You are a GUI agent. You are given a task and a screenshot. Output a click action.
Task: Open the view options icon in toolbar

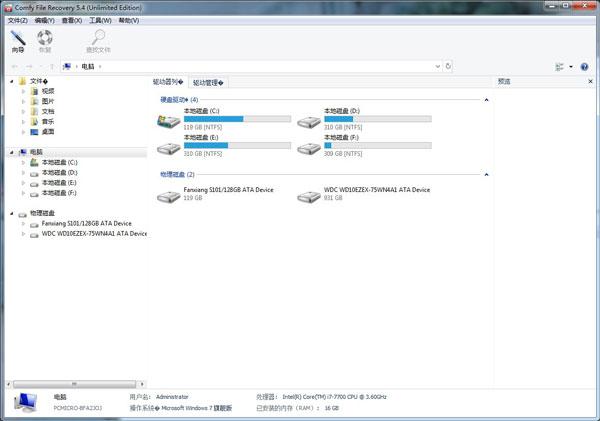(559, 67)
